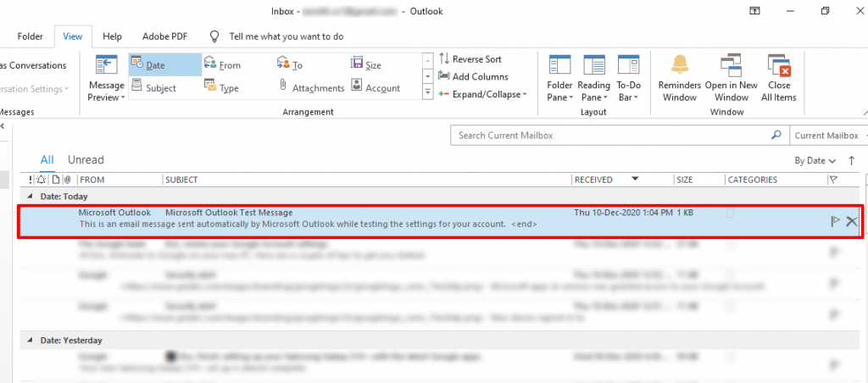Sort by Importance column header icon
The width and height of the screenshot is (868, 383).
(x=31, y=180)
